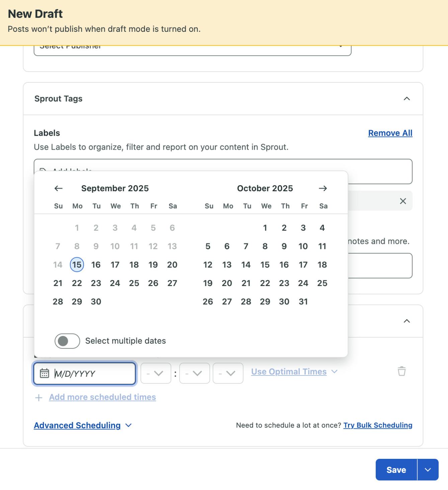Expand the Use Optimal Times options
The height and width of the screenshot is (490, 448).
(334, 372)
